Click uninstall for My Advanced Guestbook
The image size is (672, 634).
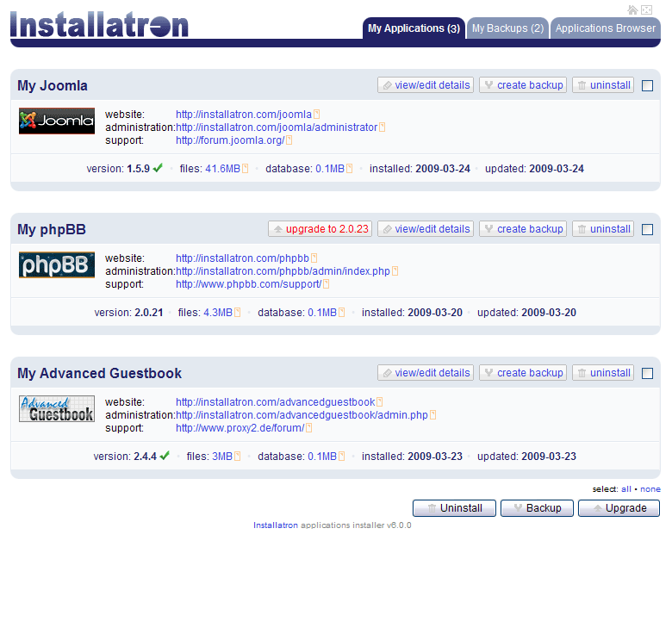pyautogui.click(x=603, y=373)
